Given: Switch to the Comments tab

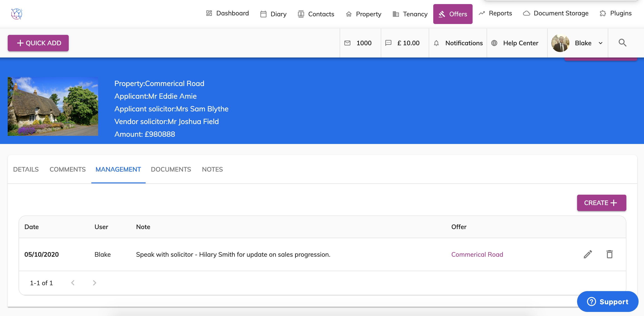Looking at the screenshot, I should point(68,169).
